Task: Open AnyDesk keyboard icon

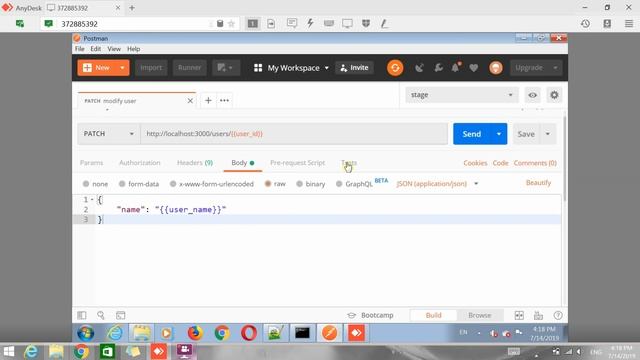Action: [329, 23]
